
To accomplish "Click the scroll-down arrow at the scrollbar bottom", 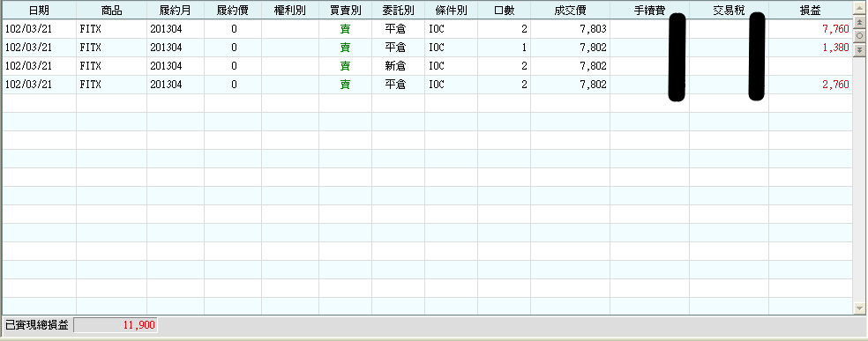I will pyautogui.click(x=860, y=308).
